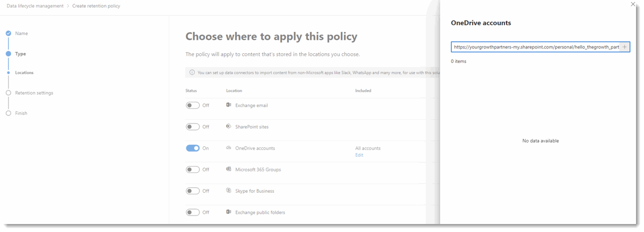Viewport: 644px width, 232px height.
Task: Click the SharePoint sites location icon
Action: (229, 127)
